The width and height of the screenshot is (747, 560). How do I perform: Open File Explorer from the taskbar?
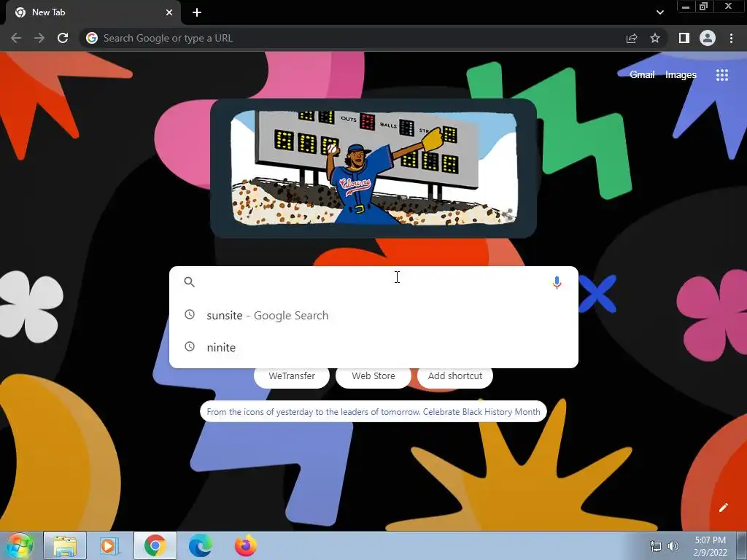coord(65,545)
